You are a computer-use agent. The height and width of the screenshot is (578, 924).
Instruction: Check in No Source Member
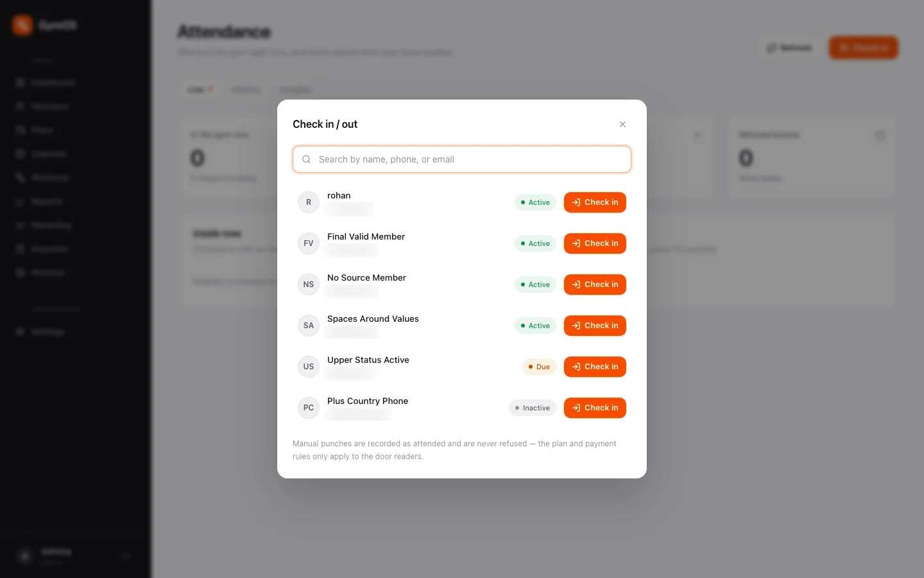(595, 285)
